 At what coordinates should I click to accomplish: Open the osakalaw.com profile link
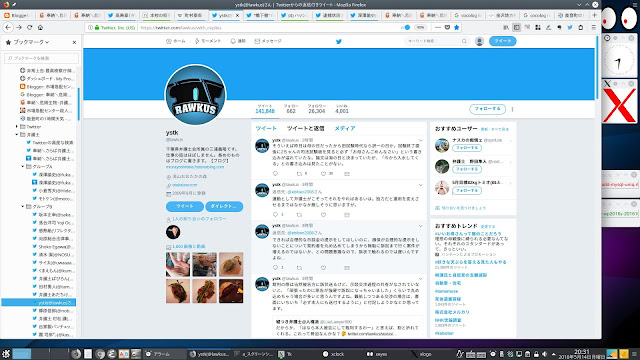click(x=184, y=185)
